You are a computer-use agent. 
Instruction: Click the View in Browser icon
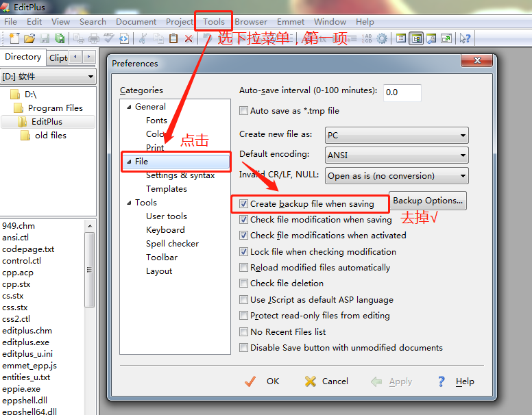pos(124,38)
